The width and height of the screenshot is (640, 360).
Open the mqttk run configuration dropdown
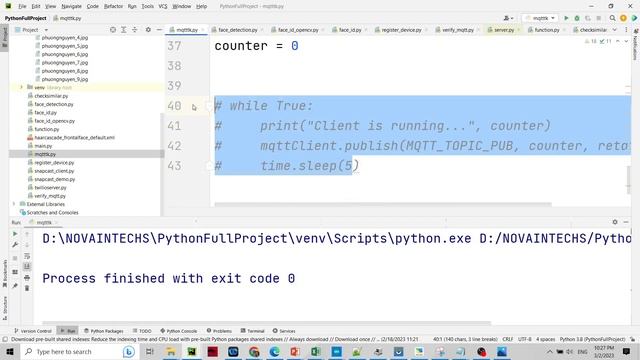tap(540, 18)
